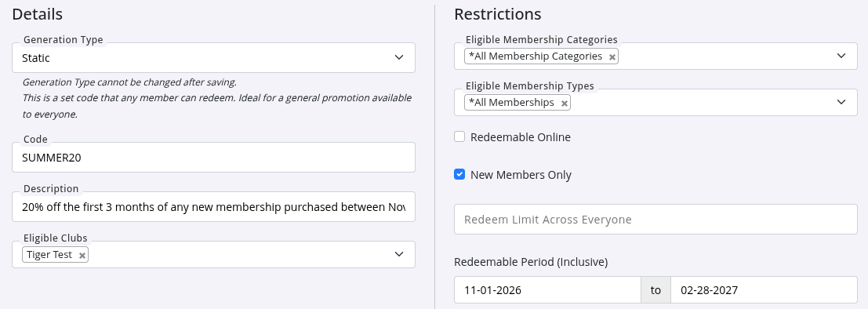Click the New Members Only label
Viewport: 868px width, 309px height.
(521, 175)
